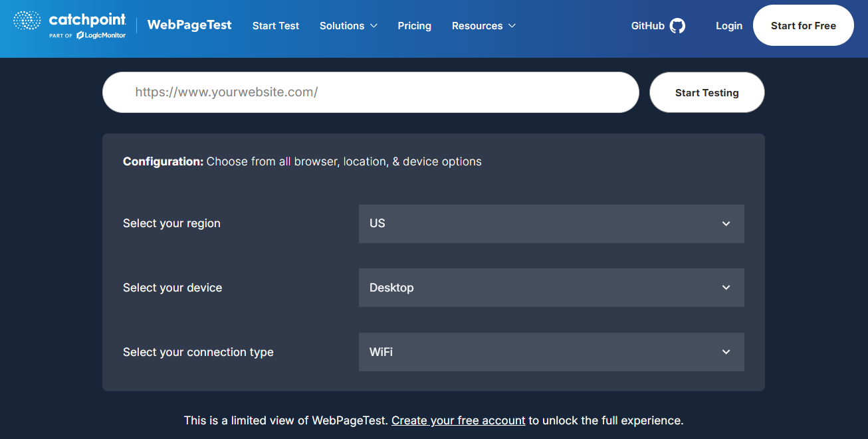Open the connection type dropdown showing WiFi
Screen dimensions: 868x439
(552, 352)
